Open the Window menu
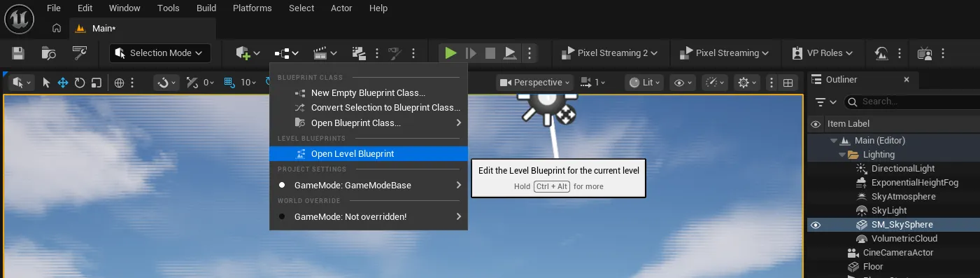 [x=125, y=8]
